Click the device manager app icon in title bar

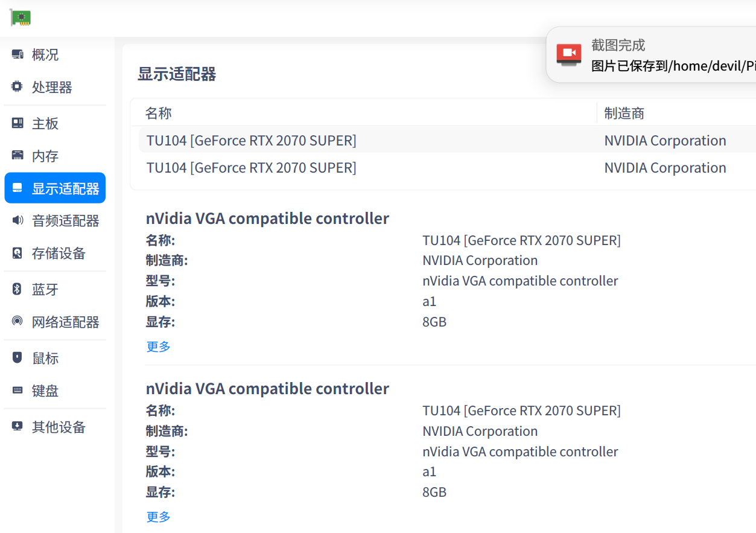coord(21,18)
